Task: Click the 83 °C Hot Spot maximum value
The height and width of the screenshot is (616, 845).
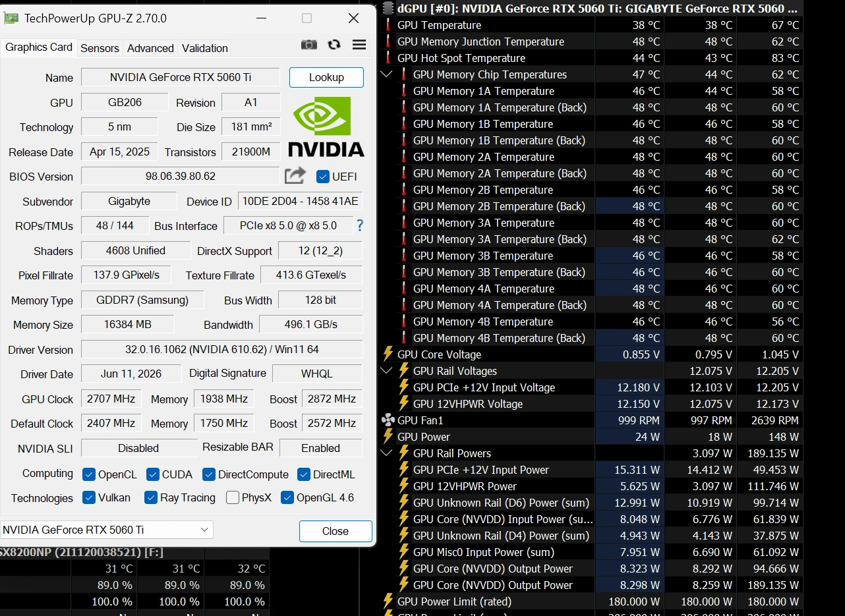Action: coord(785,58)
